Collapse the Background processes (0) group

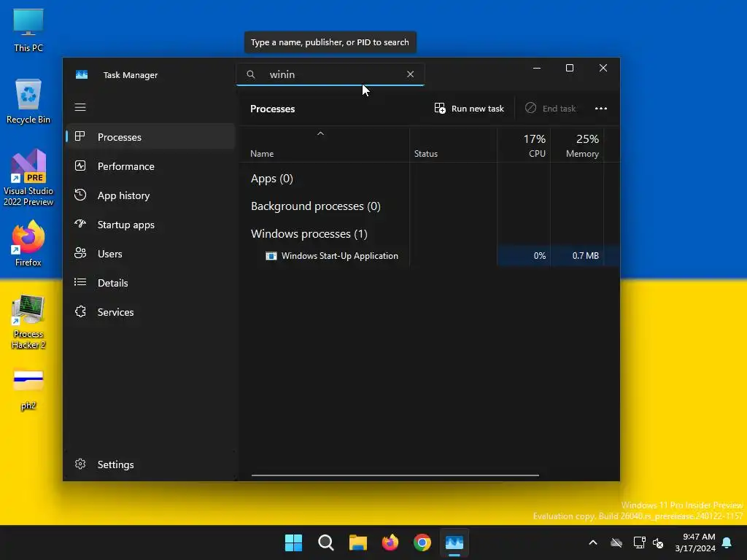click(x=315, y=206)
